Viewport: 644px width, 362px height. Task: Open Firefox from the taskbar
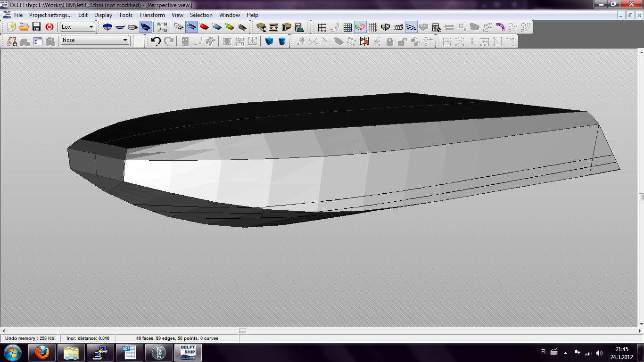[42, 352]
